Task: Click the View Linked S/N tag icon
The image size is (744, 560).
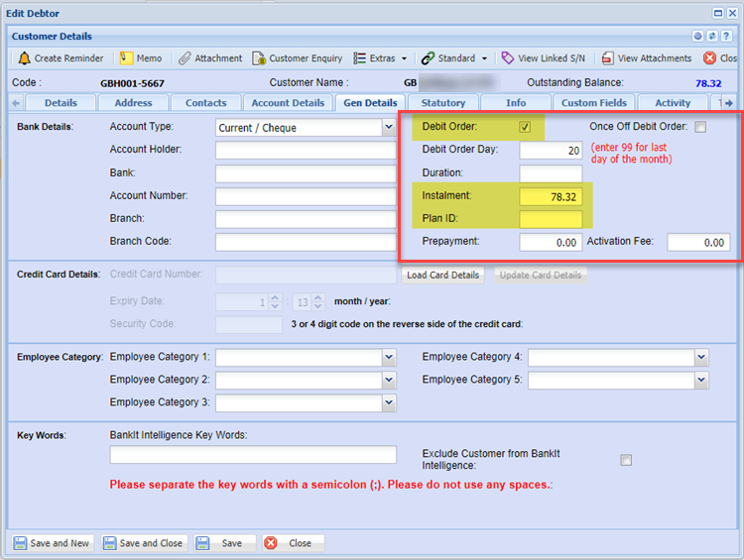Action: [507, 58]
